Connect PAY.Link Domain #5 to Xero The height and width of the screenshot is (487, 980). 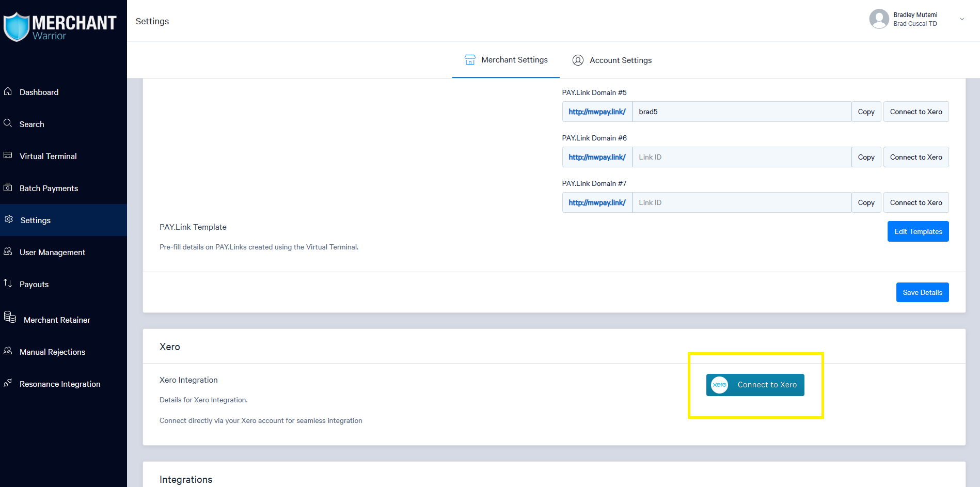pyautogui.click(x=916, y=112)
